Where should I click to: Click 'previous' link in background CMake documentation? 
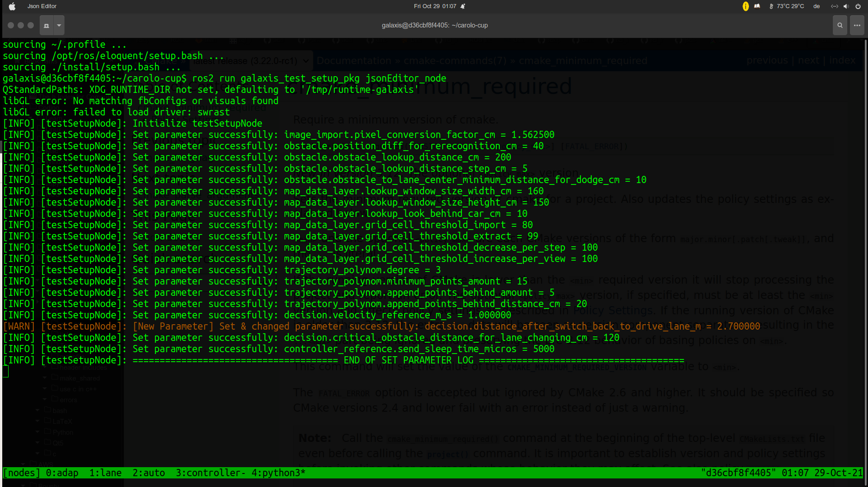pyautogui.click(x=767, y=60)
